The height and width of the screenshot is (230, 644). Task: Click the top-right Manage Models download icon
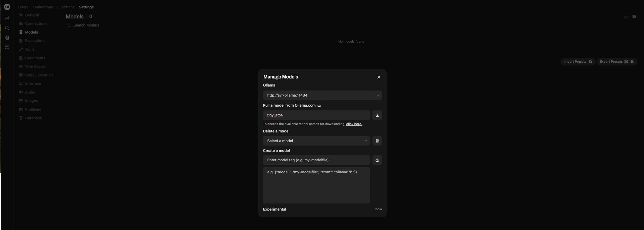(x=626, y=17)
